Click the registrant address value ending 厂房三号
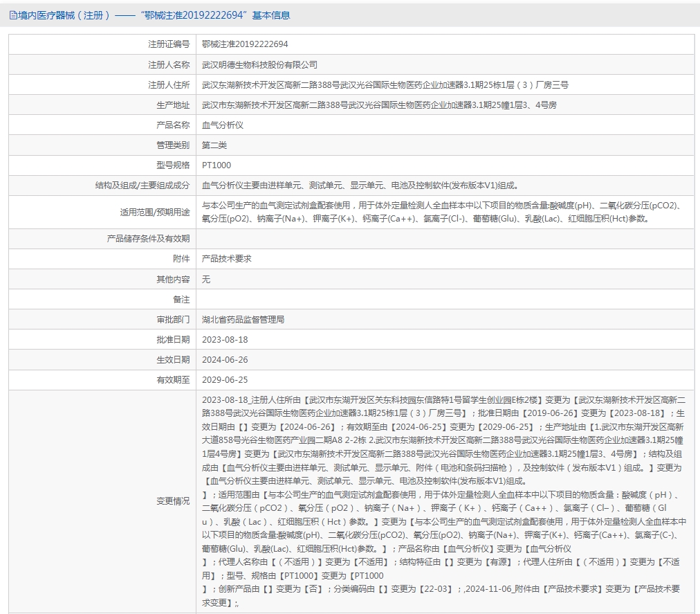The width and height of the screenshot is (700, 614). [x=385, y=85]
